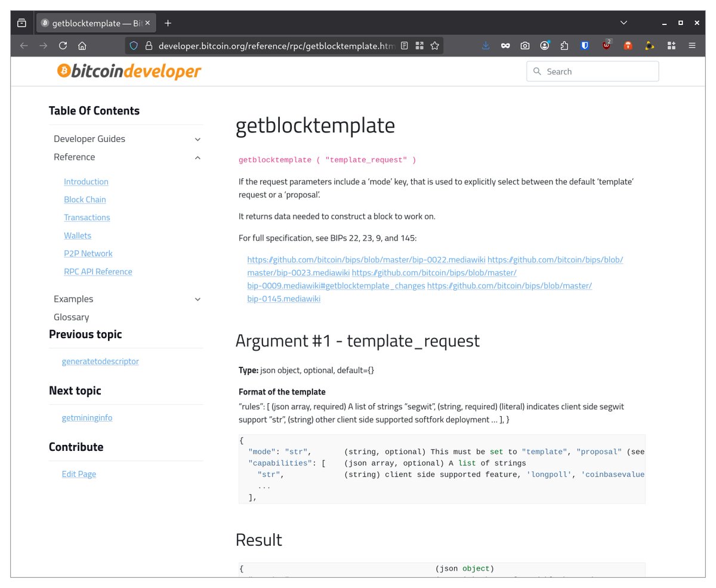The image size is (716, 588).
Task: Click the getblocktemplate page heading
Action: point(315,126)
